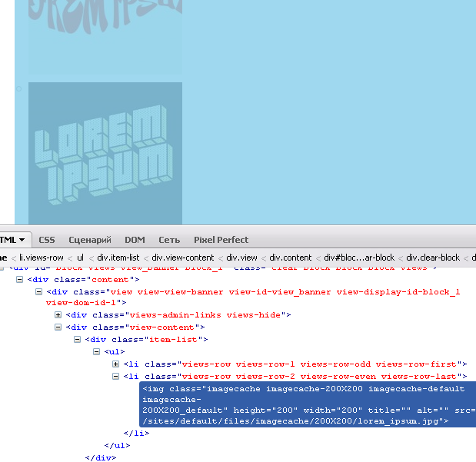The image size is (476, 462).
Task: Select li.views-row in the breadcrumb path
Action: (42, 258)
